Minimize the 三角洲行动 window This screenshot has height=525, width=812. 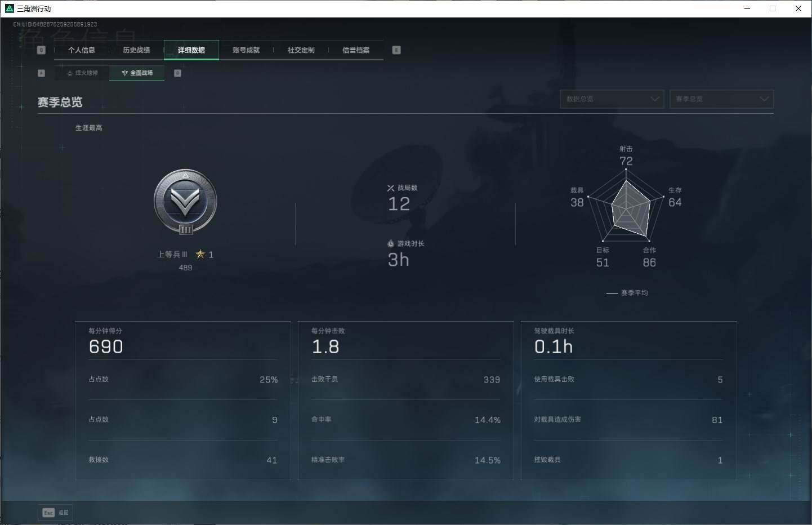click(747, 8)
